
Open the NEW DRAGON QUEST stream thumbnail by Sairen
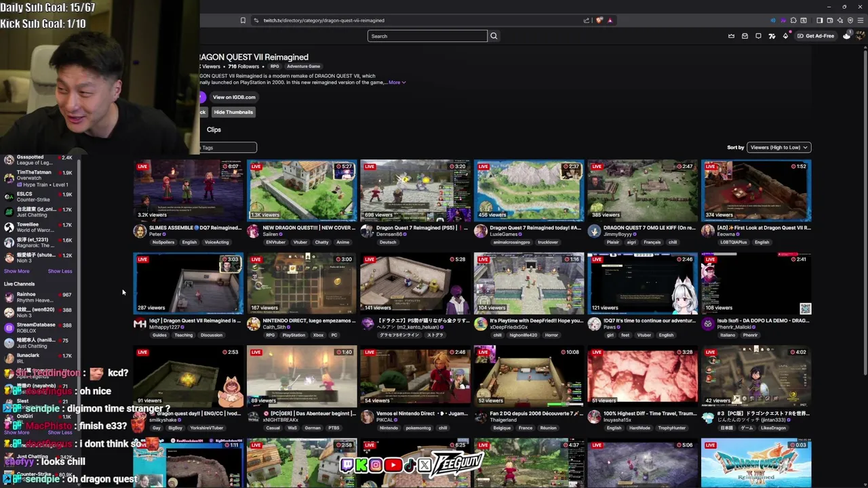[302, 190]
